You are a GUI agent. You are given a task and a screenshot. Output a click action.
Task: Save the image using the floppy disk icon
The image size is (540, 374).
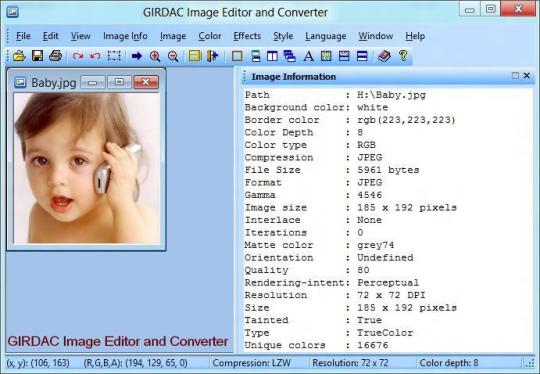pyautogui.click(x=37, y=56)
